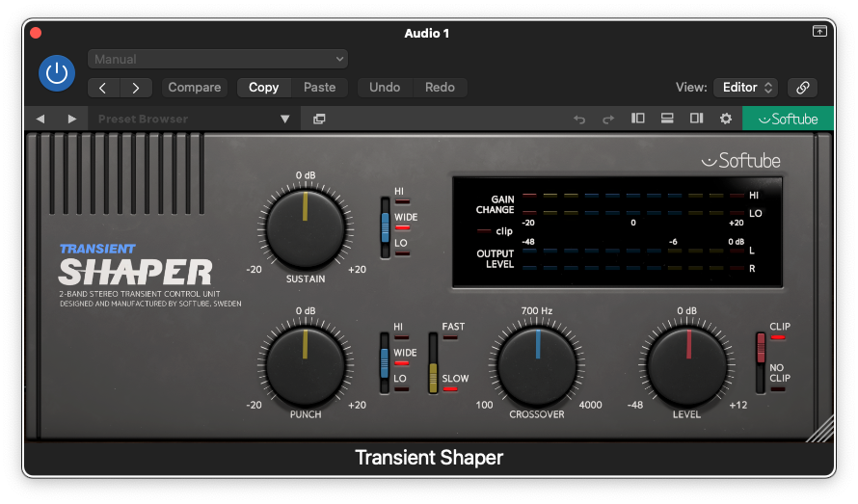Click the '700 Hz' crossover label
This screenshot has width=858, height=504.
point(536,310)
